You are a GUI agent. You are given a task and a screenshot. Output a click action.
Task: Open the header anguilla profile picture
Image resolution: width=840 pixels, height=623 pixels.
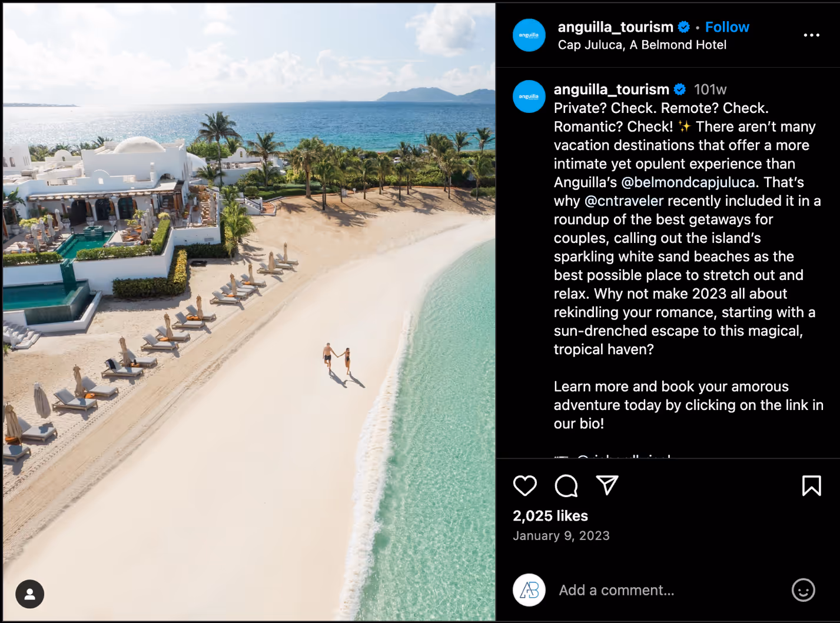pos(529,35)
